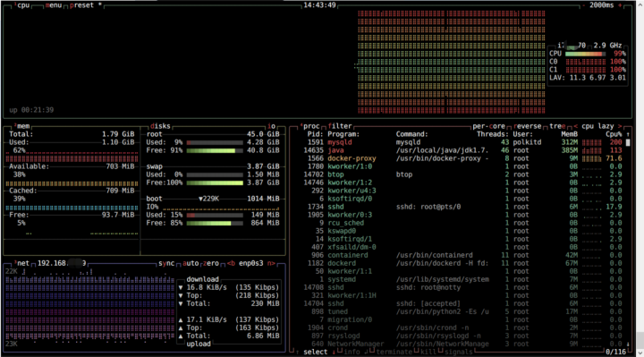This screenshot has height=357, width=644.
Task: Decrease update interval with minus beside 2000ms
Action: point(583,5)
